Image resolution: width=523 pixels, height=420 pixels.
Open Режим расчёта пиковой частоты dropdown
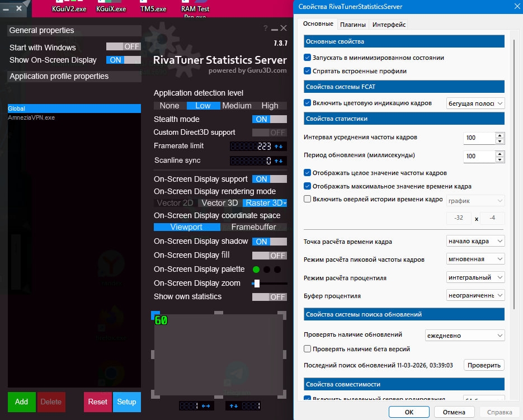pos(475,259)
